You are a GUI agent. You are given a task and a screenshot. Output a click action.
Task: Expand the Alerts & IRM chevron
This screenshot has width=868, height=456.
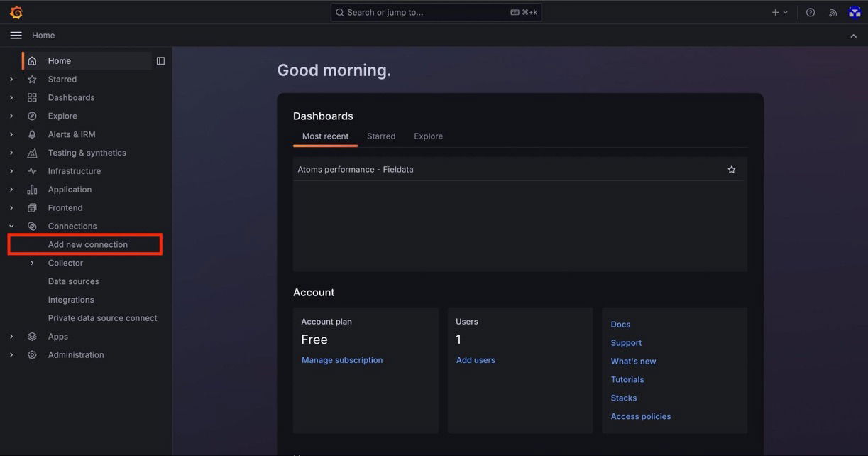(11, 135)
